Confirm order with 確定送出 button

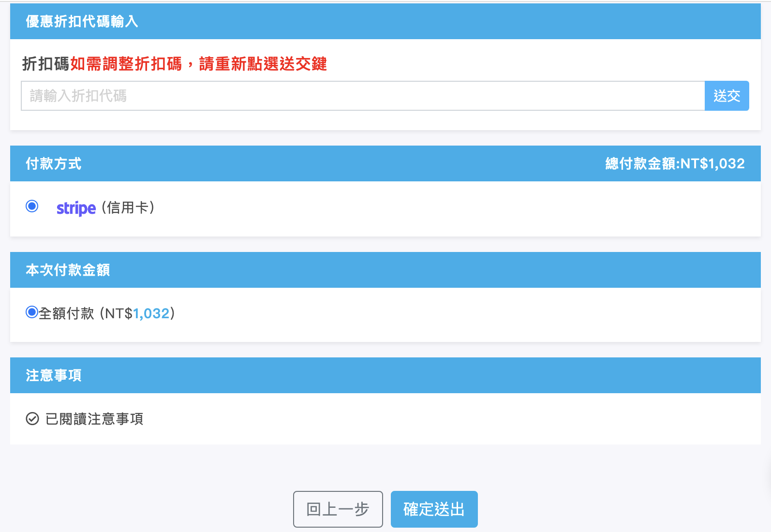tap(434, 509)
